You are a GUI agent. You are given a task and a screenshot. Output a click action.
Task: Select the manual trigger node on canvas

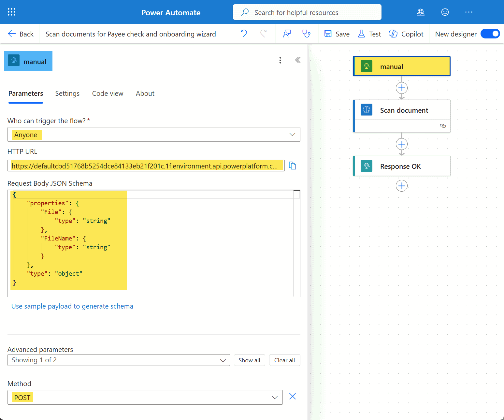(x=401, y=66)
